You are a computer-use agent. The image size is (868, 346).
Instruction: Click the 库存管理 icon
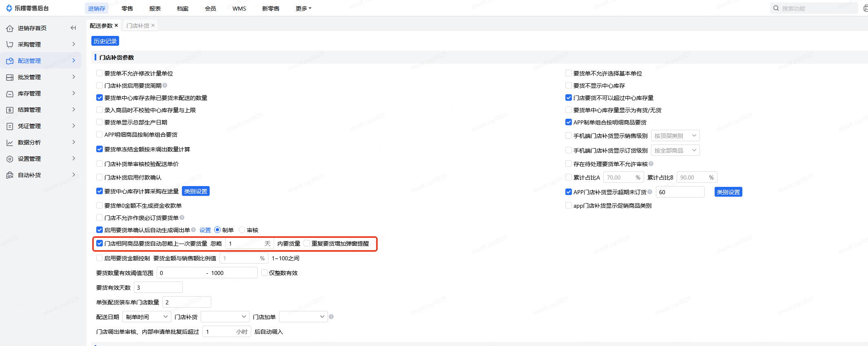pyautogui.click(x=10, y=93)
